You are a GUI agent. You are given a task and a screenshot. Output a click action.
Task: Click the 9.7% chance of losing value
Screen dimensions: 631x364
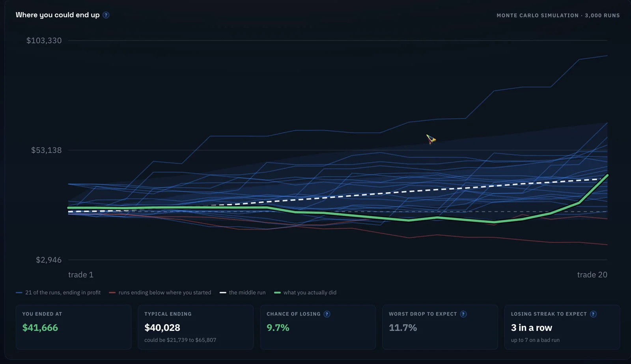278,328
